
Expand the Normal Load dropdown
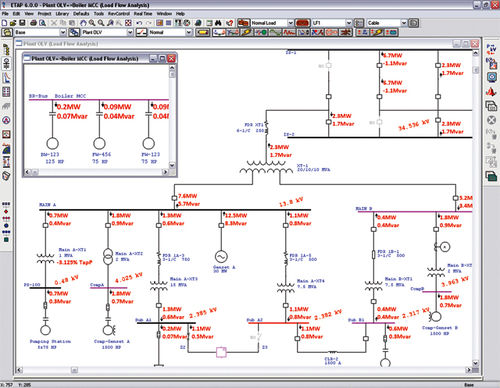[290, 23]
